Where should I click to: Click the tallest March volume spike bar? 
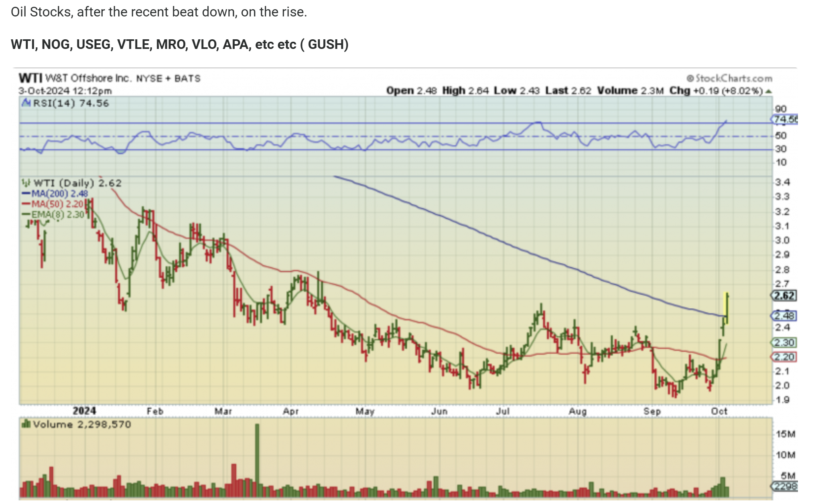coord(257,457)
